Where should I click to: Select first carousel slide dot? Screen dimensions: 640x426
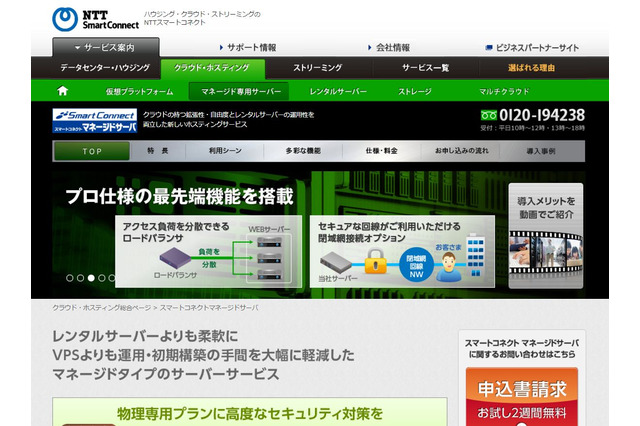click(x=70, y=278)
